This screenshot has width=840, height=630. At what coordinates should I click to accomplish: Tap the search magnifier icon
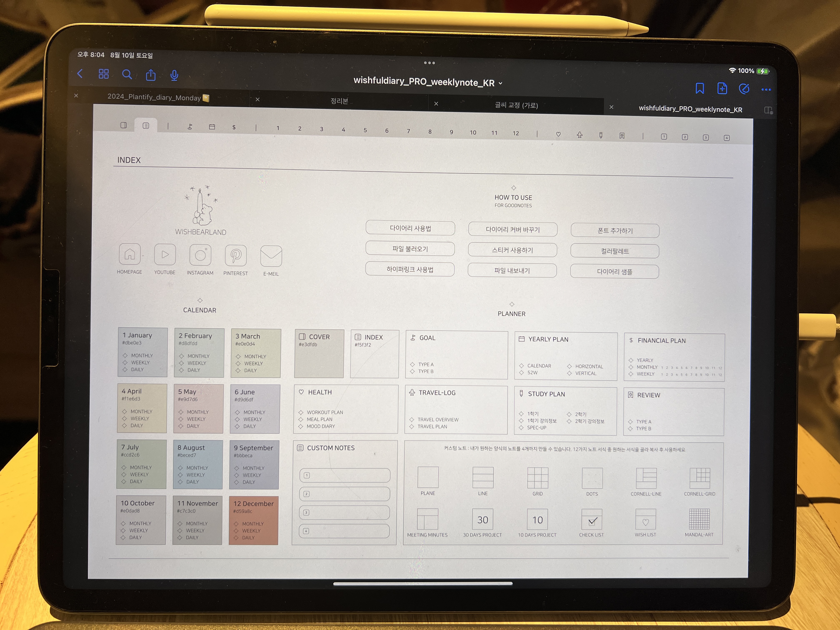pyautogui.click(x=127, y=74)
